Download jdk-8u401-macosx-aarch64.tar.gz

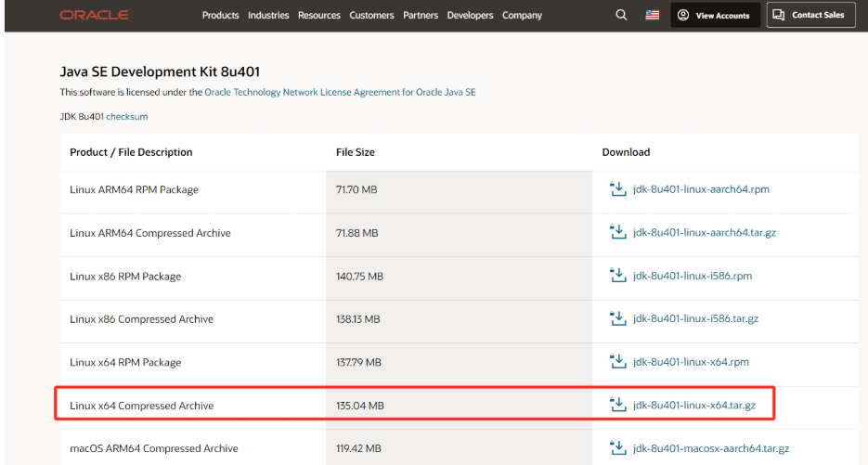(x=711, y=448)
